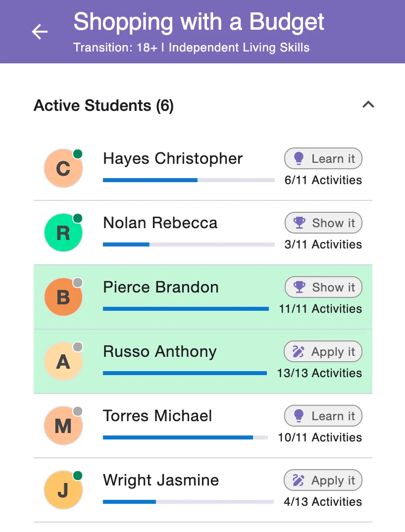
Task: Select Nolan Rebecca's green R avatar
Action: point(63,233)
